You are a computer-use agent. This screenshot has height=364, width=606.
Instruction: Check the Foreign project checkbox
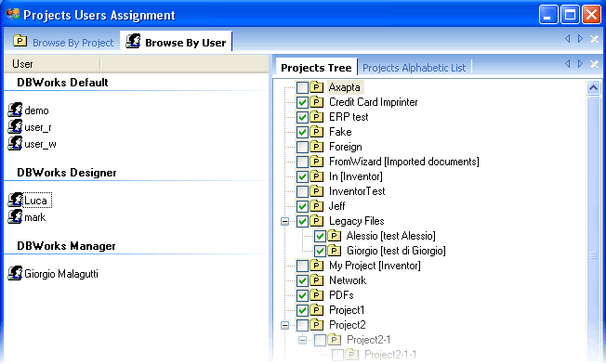click(302, 147)
